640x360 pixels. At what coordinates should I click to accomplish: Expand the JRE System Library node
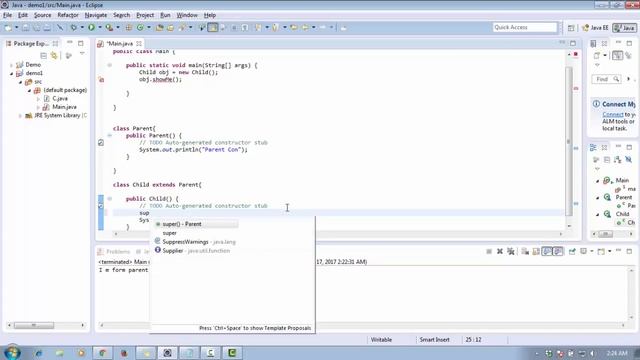20,116
